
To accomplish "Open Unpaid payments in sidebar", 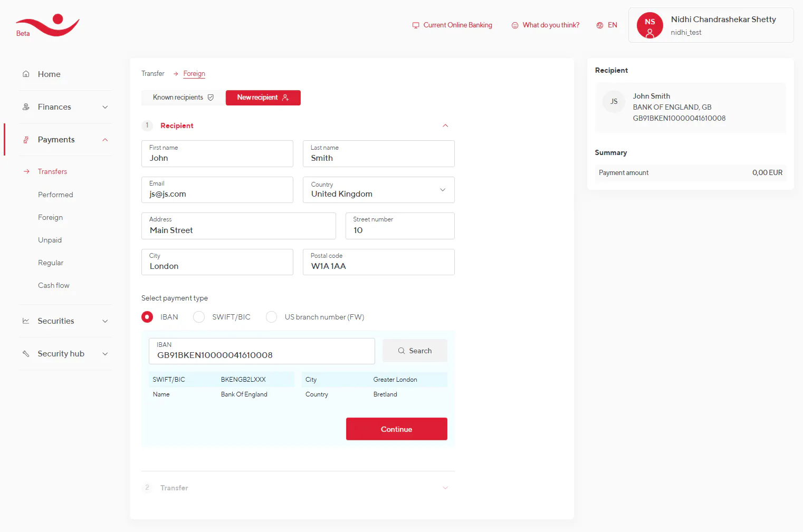I will point(50,240).
